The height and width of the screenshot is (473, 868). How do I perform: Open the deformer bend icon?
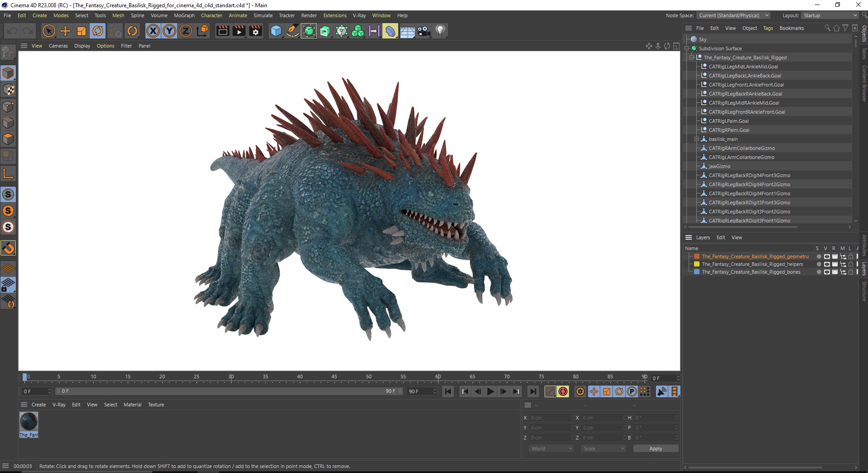click(x=390, y=31)
